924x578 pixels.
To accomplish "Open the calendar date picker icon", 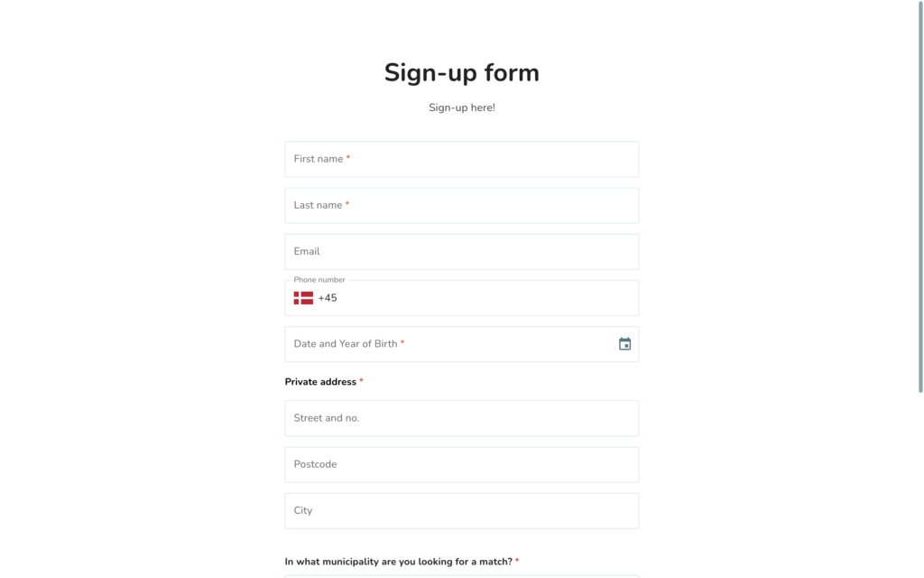I will [x=624, y=344].
